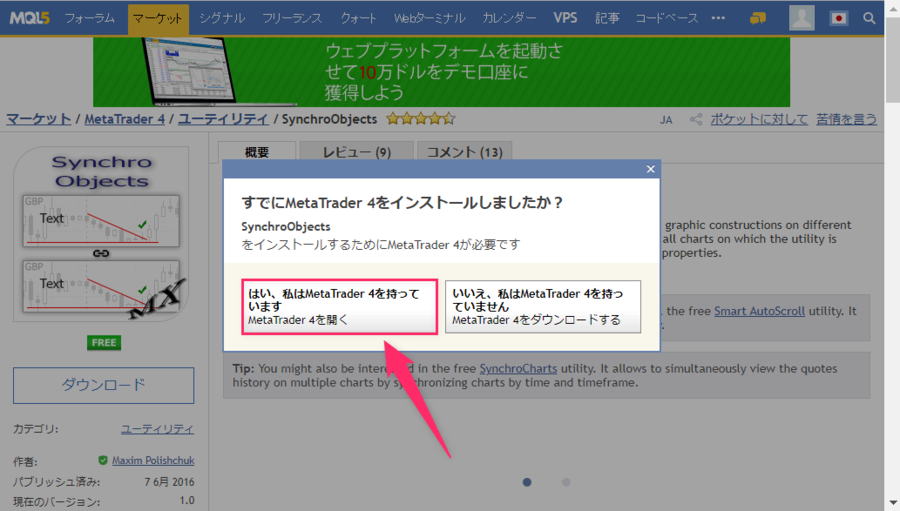
Task: Open the フォーラム menu
Action: pos(90,18)
